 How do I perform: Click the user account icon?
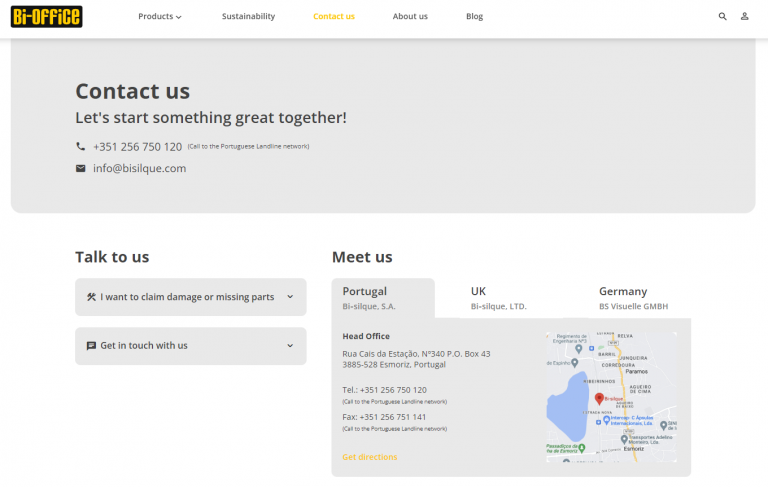click(x=745, y=16)
